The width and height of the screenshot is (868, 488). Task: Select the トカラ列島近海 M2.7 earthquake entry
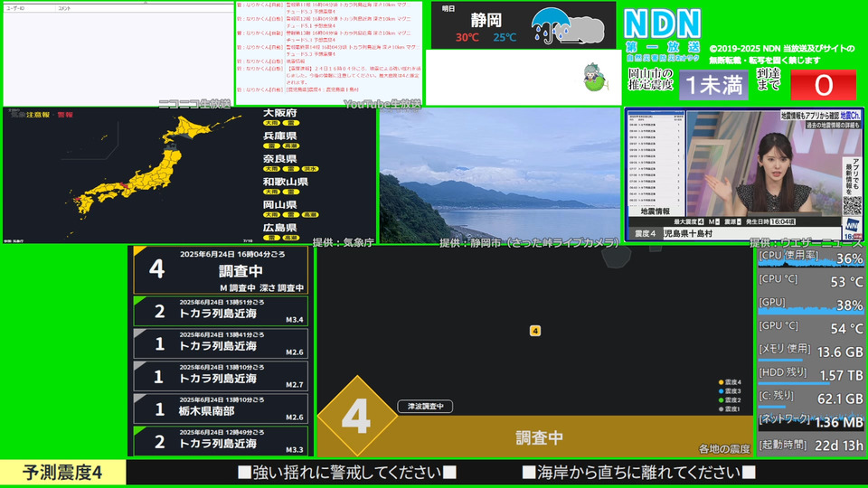click(221, 376)
